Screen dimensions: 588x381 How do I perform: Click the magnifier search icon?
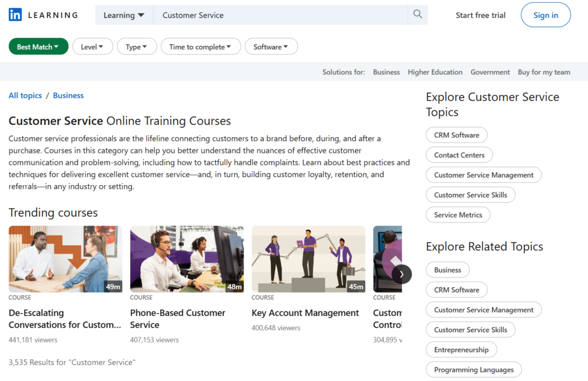tap(417, 14)
